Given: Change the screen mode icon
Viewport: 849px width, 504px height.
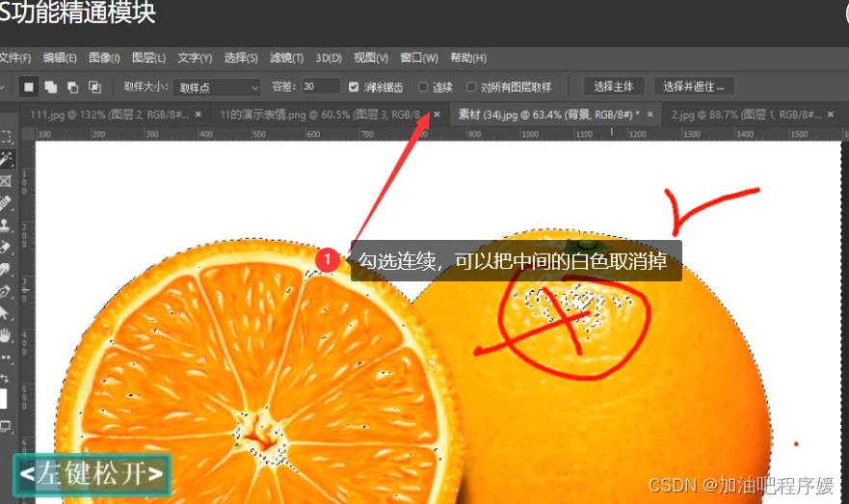Looking at the screenshot, I should click(x=6, y=427).
